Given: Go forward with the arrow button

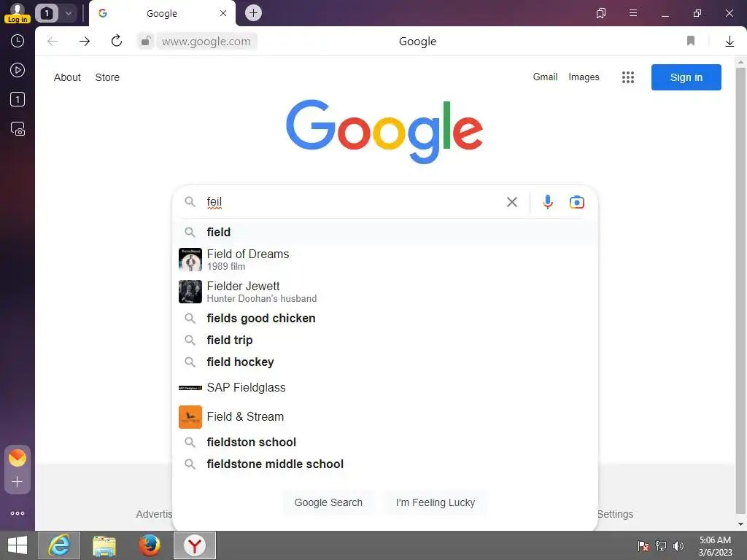Looking at the screenshot, I should tap(85, 42).
